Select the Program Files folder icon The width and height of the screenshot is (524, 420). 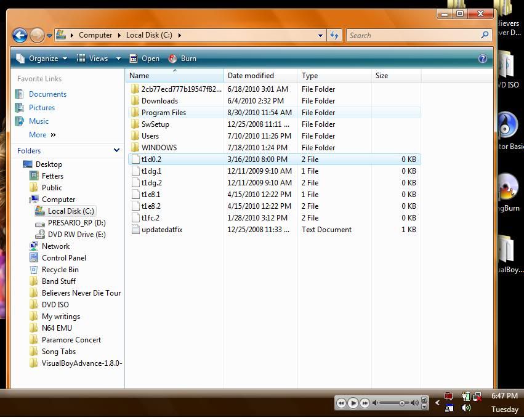135,112
